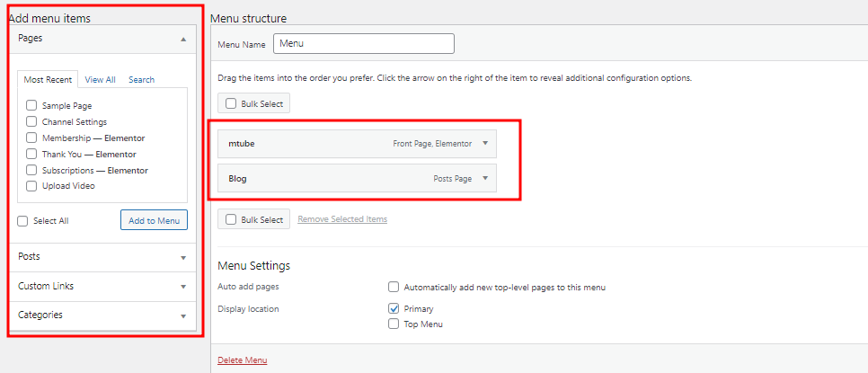Click the Add to Menu button
The image size is (868, 373).
coord(154,220)
